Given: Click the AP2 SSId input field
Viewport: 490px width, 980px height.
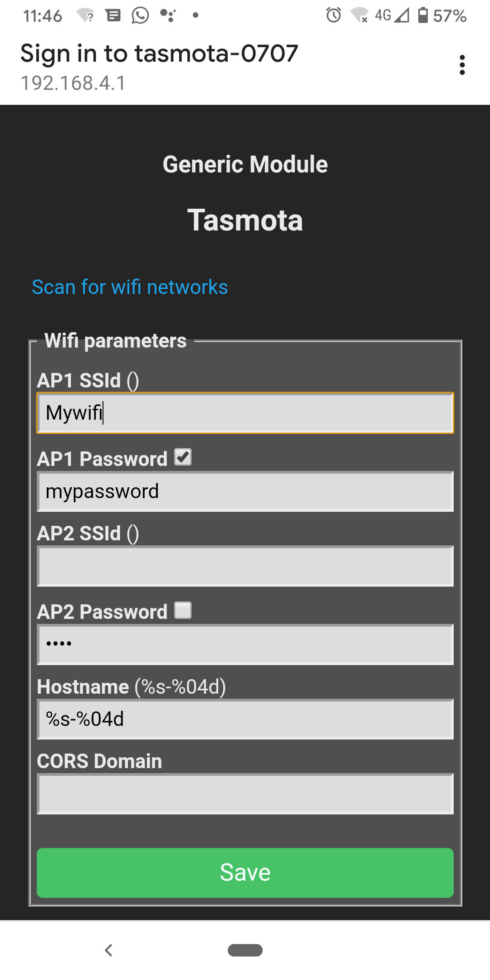Looking at the screenshot, I should tap(245, 565).
